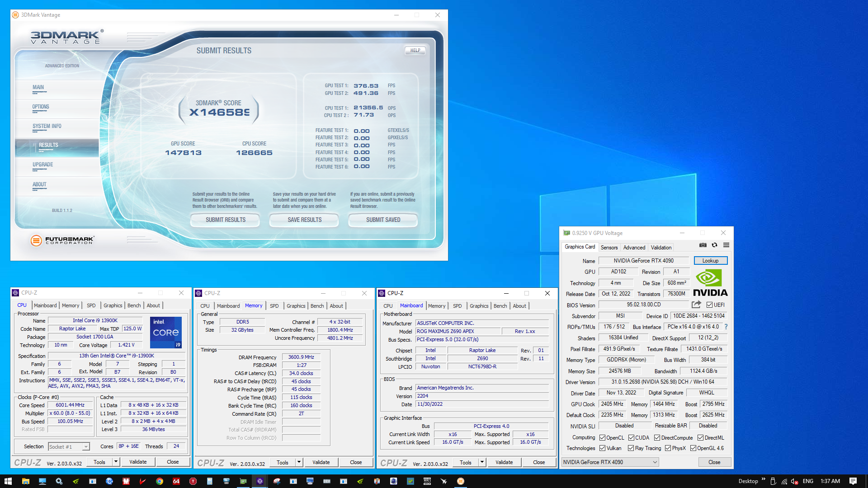The height and width of the screenshot is (488, 868).
Task: Expand Tools arrow in CPU-Z CPU window
Action: tap(116, 462)
